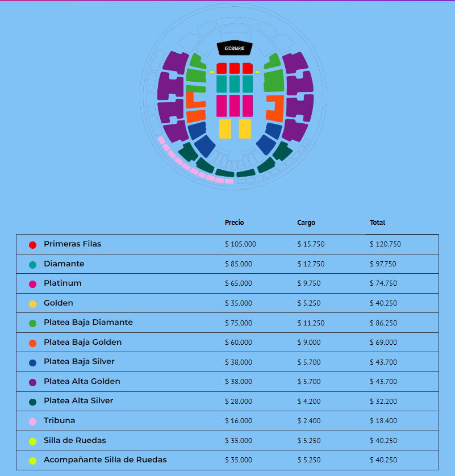Select the Platea Alta Silver label
The height and width of the screenshot is (476, 455).
[x=78, y=400]
